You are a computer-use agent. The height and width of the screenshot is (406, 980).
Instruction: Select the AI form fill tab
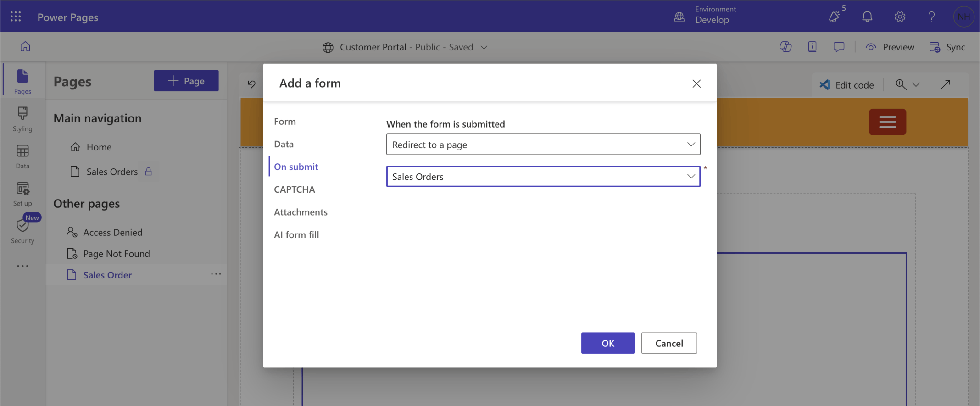[296, 235]
